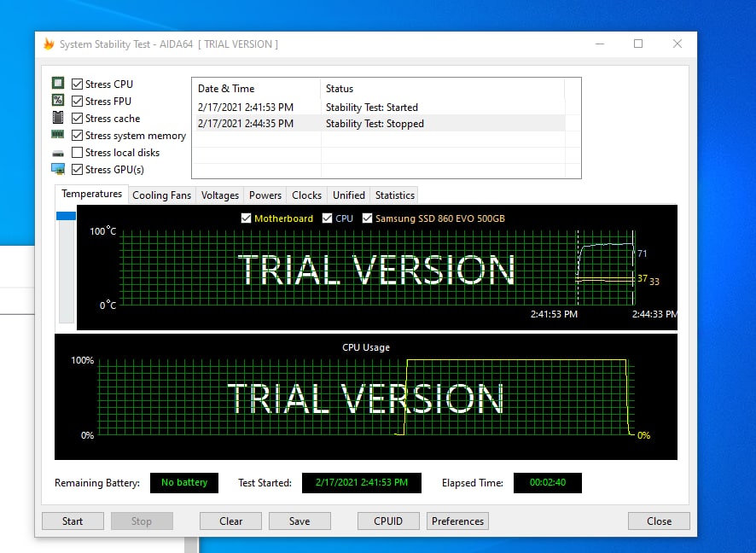The image size is (756, 553).
Task: Click the RAM module icon beside Stress system memory
Action: click(58, 135)
